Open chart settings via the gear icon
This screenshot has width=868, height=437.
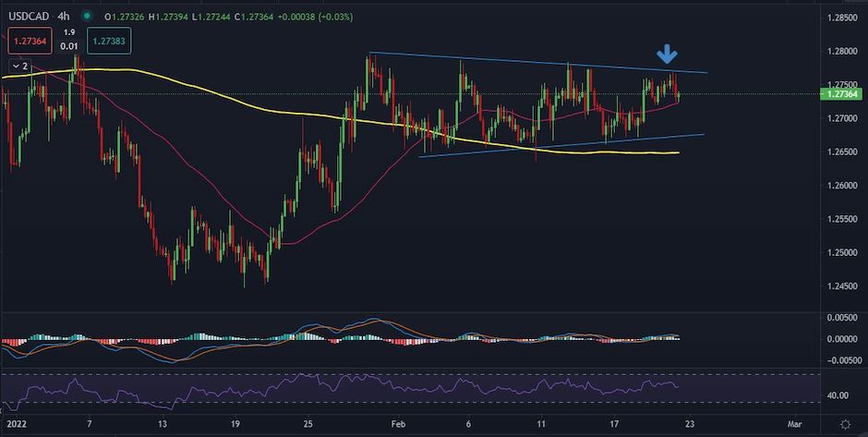tap(845, 424)
